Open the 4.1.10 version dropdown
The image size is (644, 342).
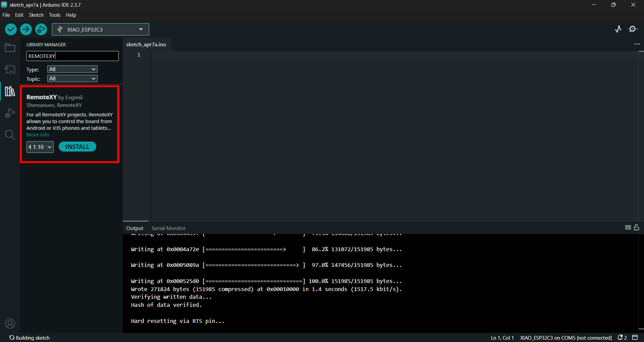point(40,147)
